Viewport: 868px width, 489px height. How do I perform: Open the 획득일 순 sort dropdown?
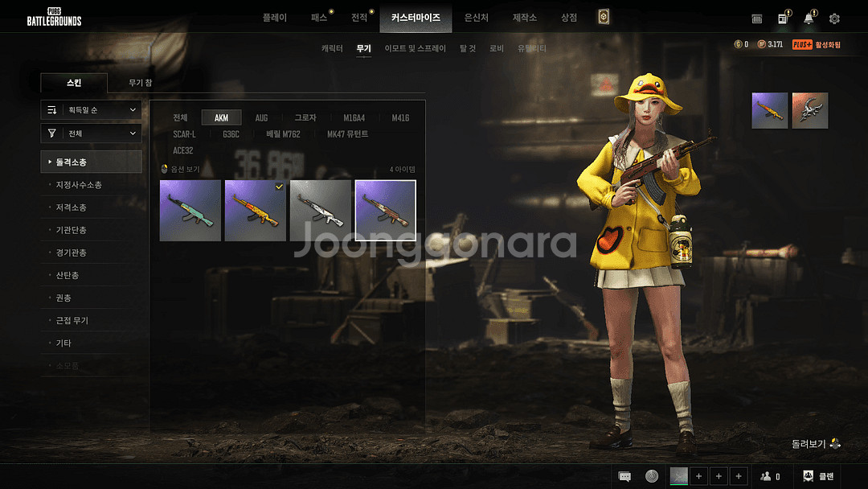(92, 110)
